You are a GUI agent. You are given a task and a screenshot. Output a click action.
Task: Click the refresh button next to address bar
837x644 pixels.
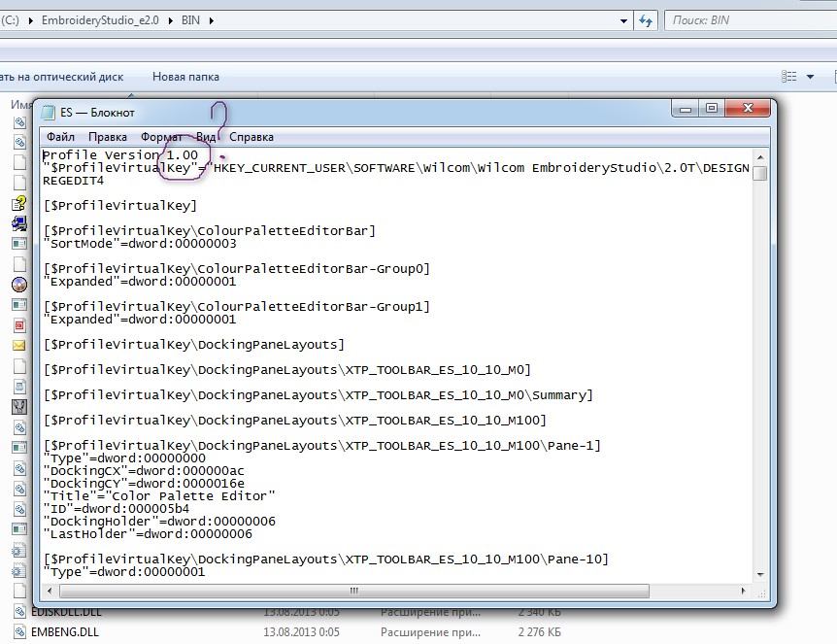click(x=646, y=20)
